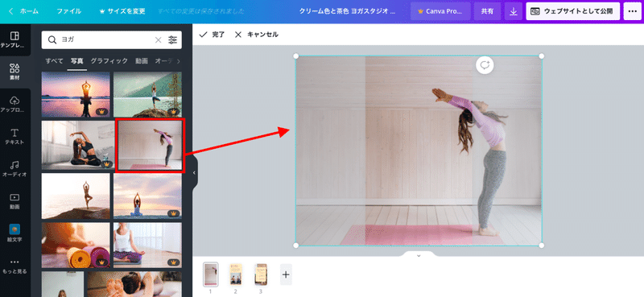
Task: Open the Uploads sidebar tab
Action: 14,105
